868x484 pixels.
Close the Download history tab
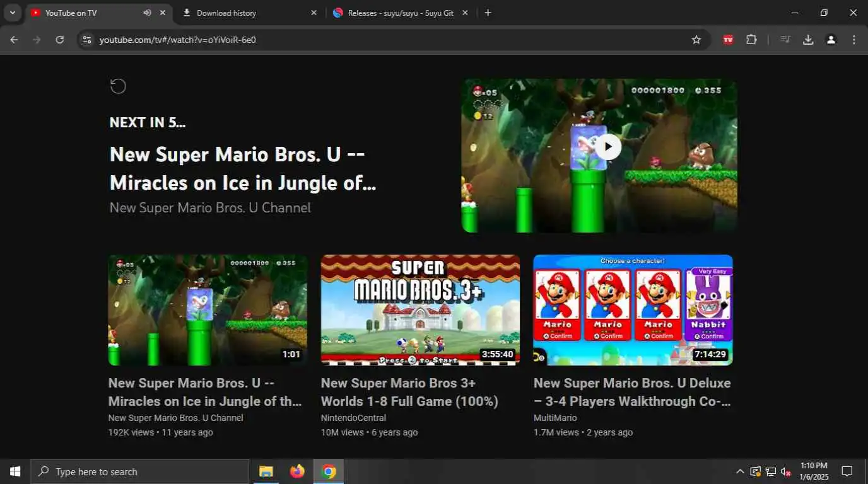(314, 13)
